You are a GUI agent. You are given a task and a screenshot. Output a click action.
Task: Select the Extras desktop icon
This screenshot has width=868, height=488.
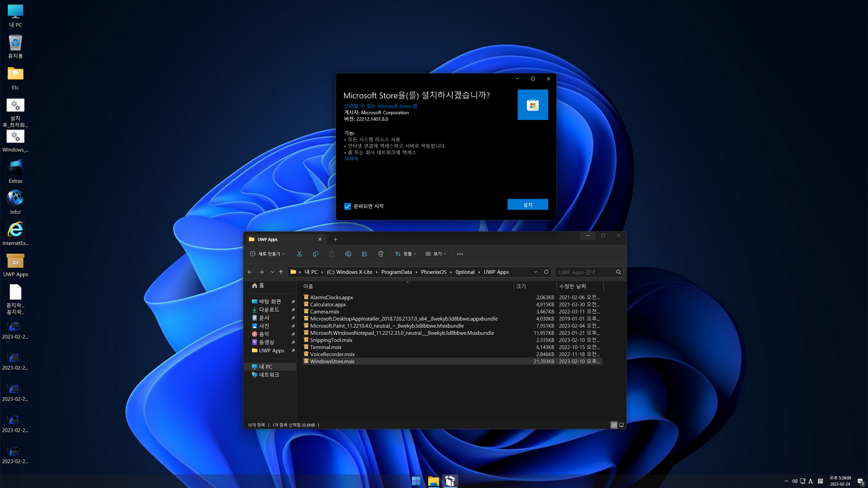click(x=15, y=172)
